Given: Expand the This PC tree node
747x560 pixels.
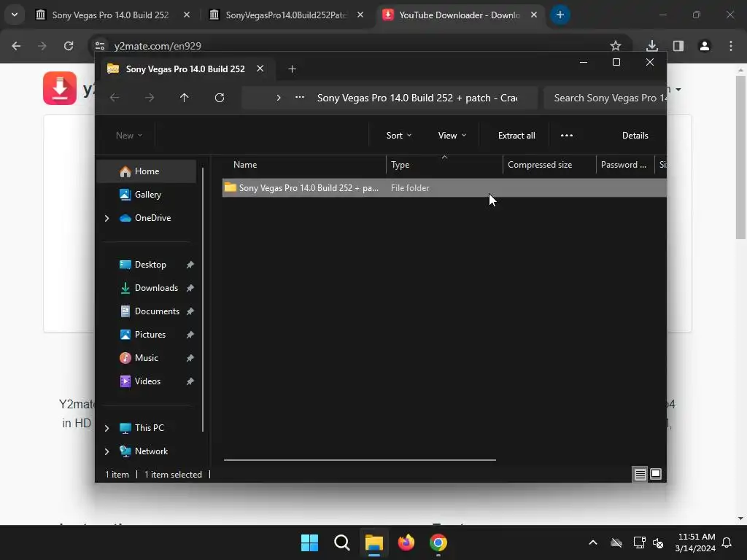Looking at the screenshot, I should pos(107,428).
